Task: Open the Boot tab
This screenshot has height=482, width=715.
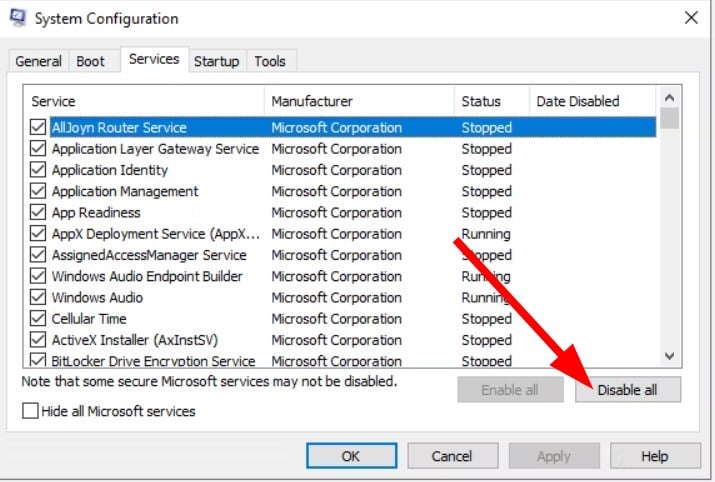Action: [x=91, y=61]
